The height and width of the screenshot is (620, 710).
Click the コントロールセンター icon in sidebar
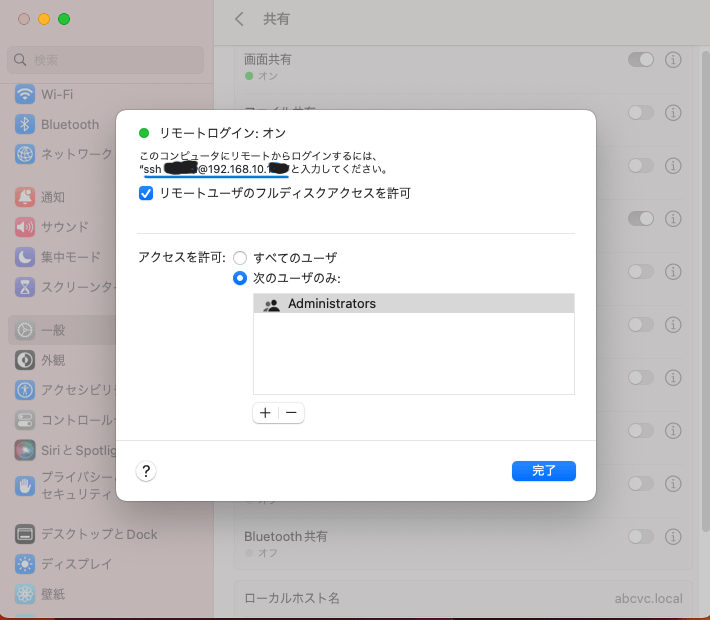click(x=25, y=420)
